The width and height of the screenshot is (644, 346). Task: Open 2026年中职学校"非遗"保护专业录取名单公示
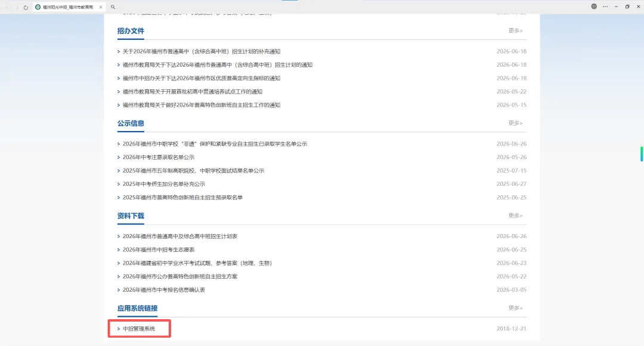(215, 144)
